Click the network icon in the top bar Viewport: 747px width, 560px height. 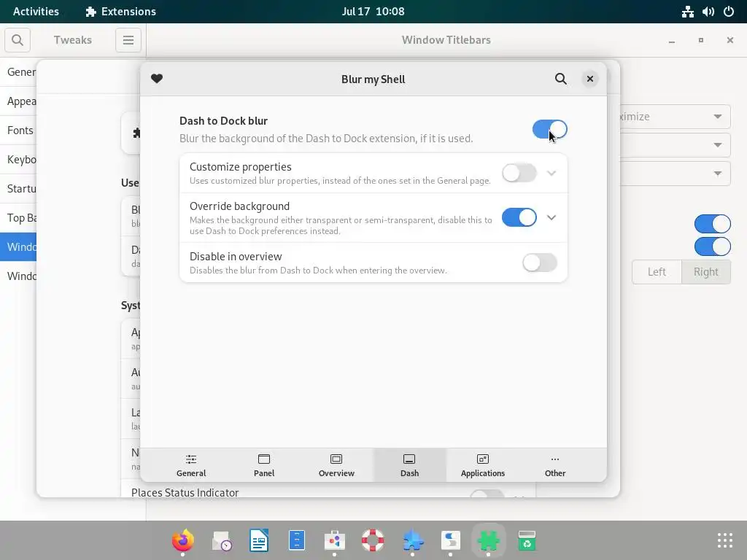[x=687, y=12]
